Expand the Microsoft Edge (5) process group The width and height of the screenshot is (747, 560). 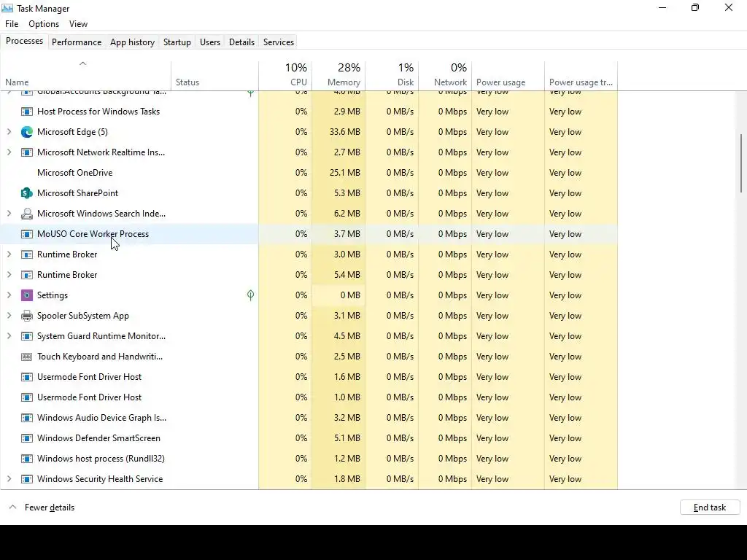pyautogui.click(x=9, y=132)
